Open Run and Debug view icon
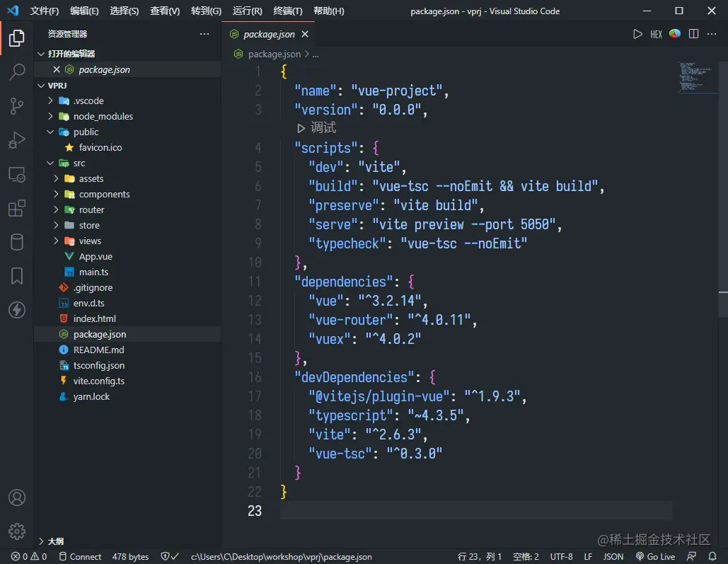Image resolution: width=728 pixels, height=564 pixels. [x=17, y=140]
